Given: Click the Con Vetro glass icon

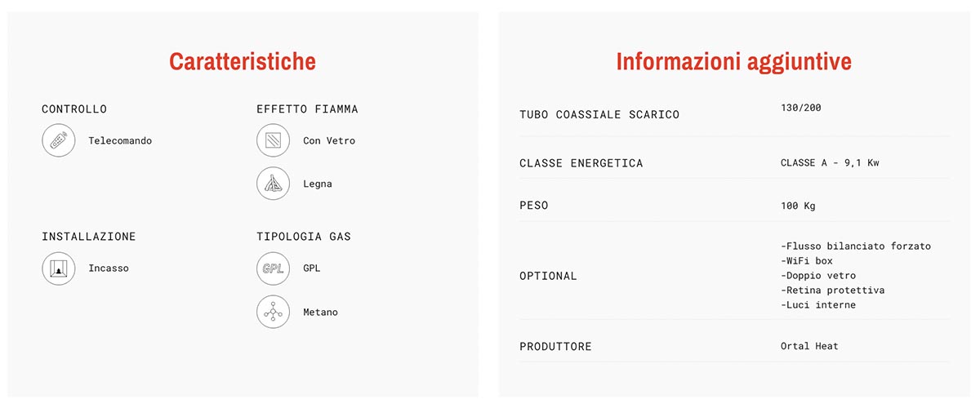Looking at the screenshot, I should point(274,140).
